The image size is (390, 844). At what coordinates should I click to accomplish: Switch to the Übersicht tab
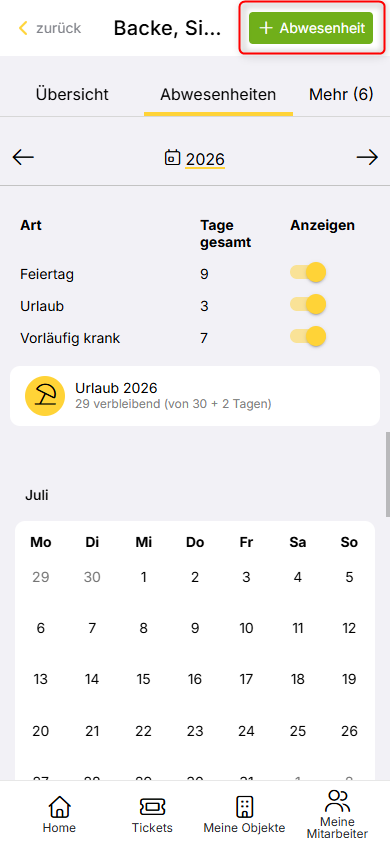72,95
